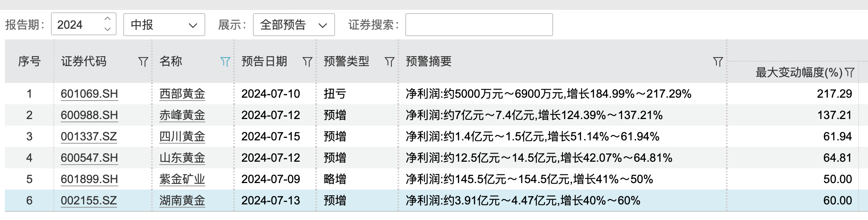Image resolution: width=868 pixels, height=220 pixels.
Task: Select the 217.29 max change value
Action: [x=834, y=94]
